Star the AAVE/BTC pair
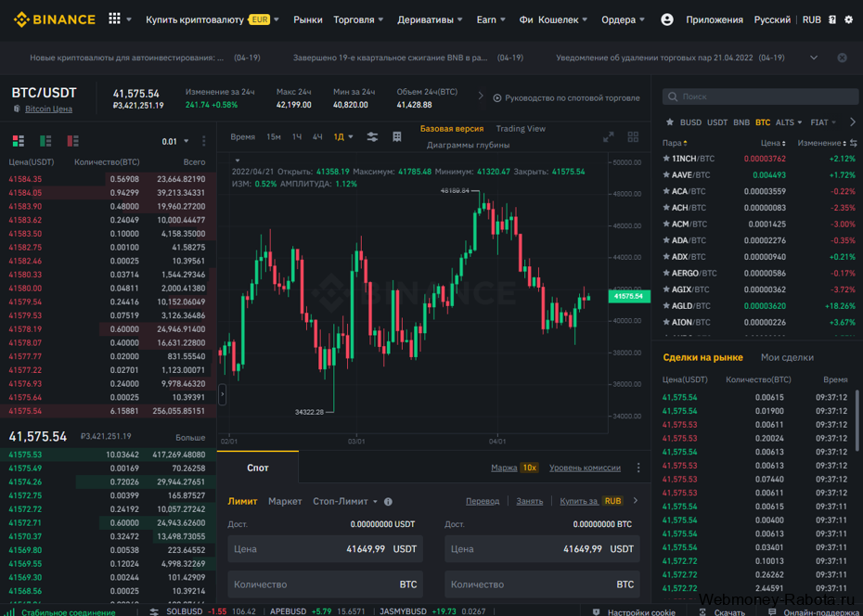 (666, 175)
